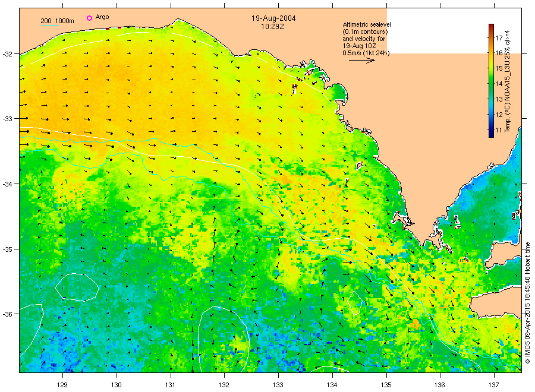535x392 pixels.
Task: Click the 130 longitude axis label
Action: pyautogui.click(x=117, y=385)
